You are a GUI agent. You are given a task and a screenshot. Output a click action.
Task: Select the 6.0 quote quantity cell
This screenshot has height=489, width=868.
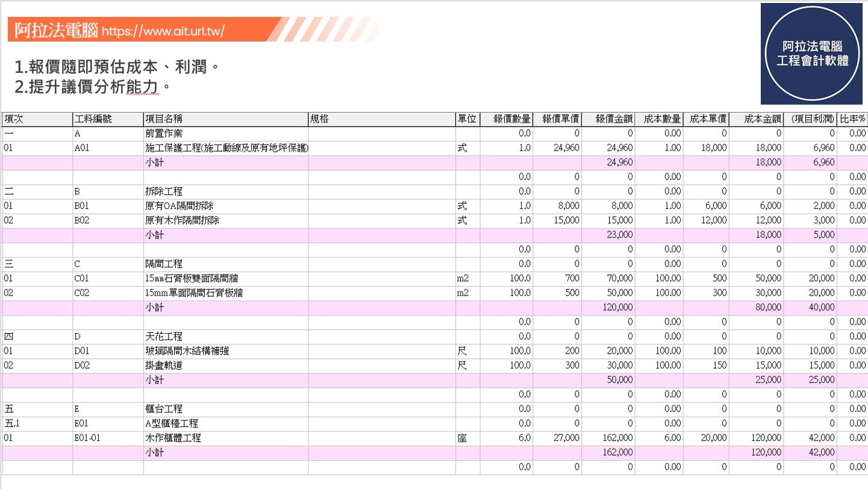pyautogui.click(x=507, y=438)
